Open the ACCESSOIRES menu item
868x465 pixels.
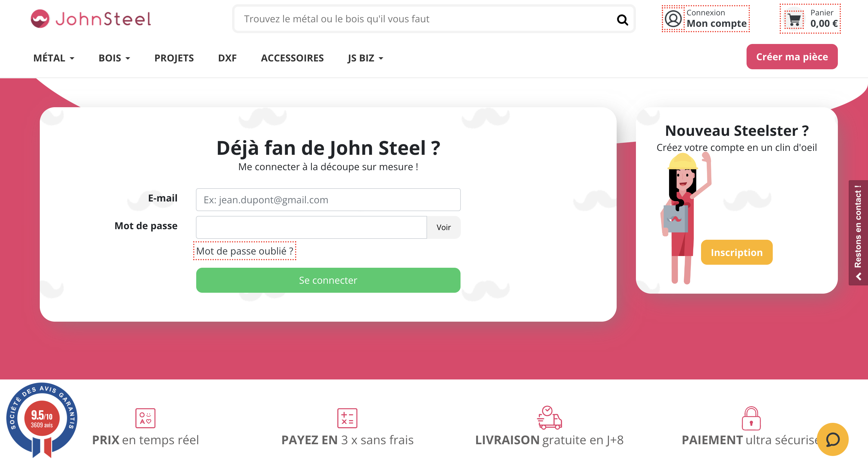click(292, 58)
